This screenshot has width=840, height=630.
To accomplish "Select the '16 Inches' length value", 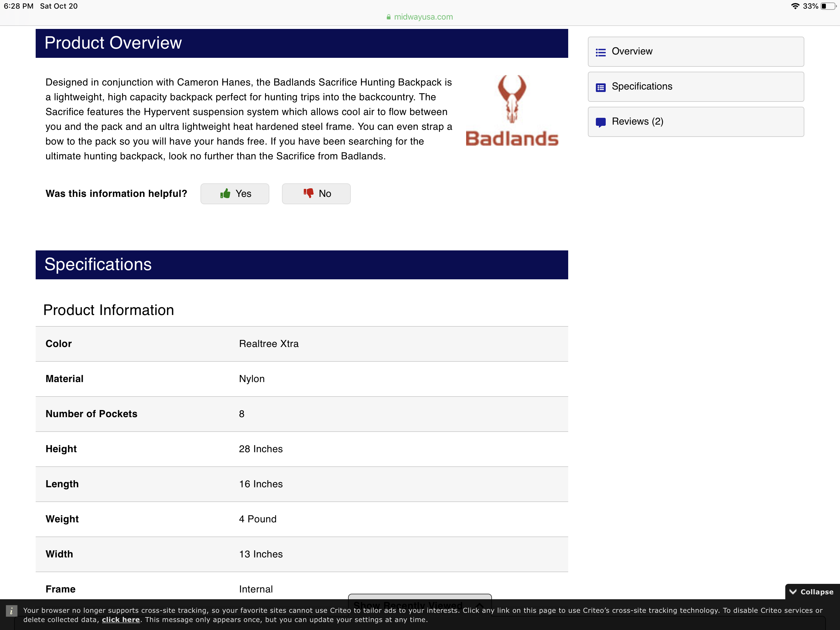I will [260, 484].
